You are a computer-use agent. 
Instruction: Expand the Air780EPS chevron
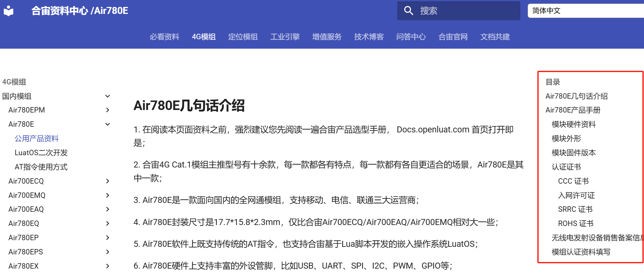(x=108, y=252)
